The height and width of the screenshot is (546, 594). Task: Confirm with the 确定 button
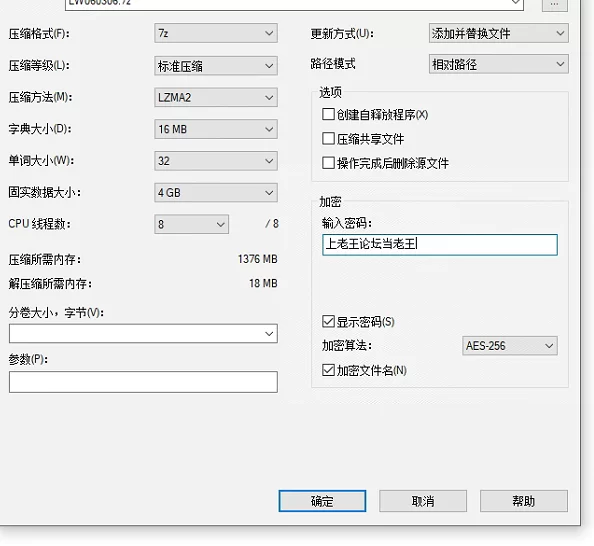pos(322,501)
